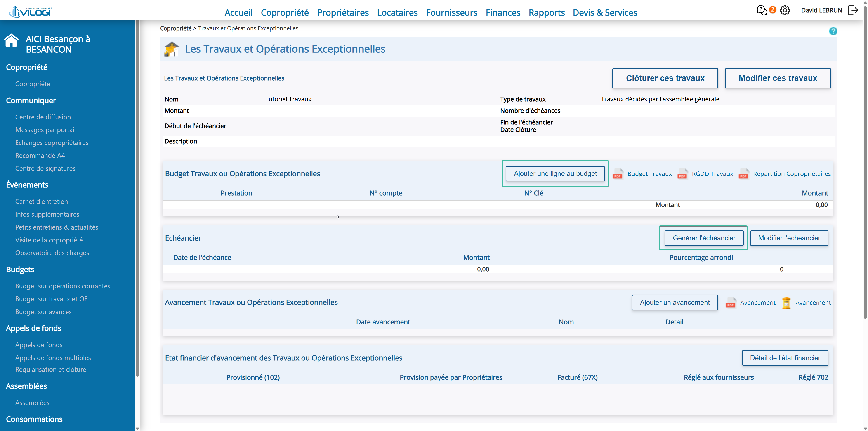Open the Finances menu

click(x=503, y=12)
